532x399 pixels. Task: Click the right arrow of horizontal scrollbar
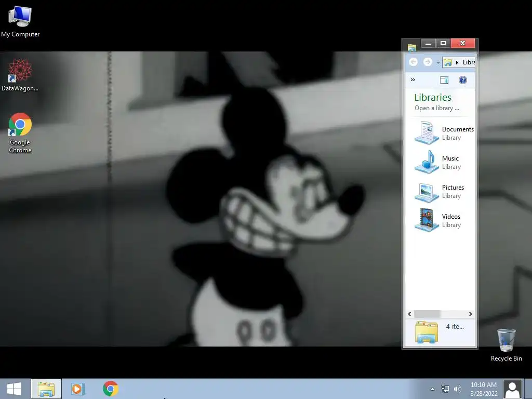[471, 314]
